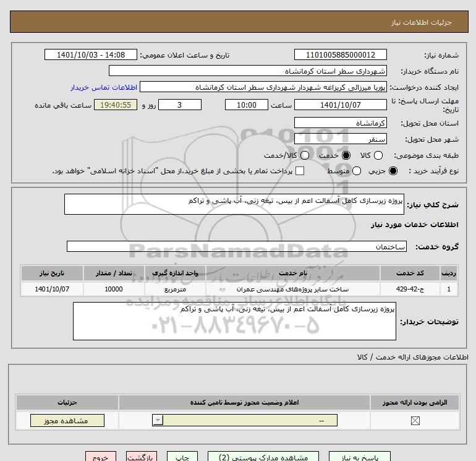Click the row number cell 1
476x461 pixels.
(x=449, y=289)
